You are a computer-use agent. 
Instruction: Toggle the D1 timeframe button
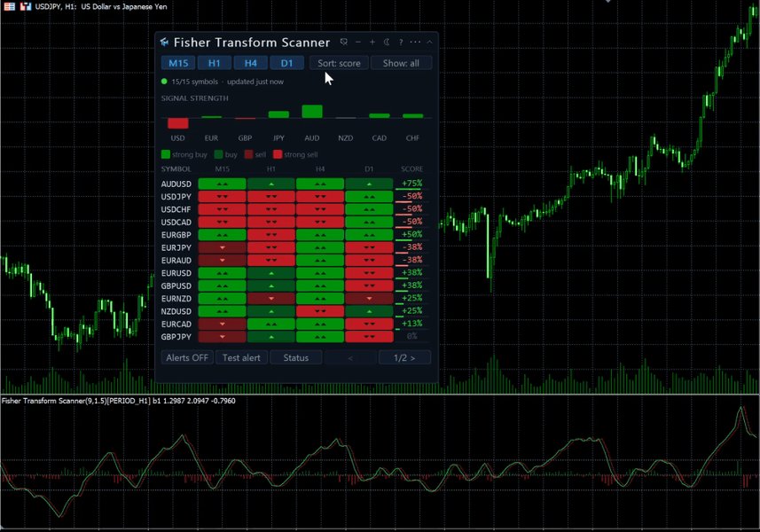point(287,63)
